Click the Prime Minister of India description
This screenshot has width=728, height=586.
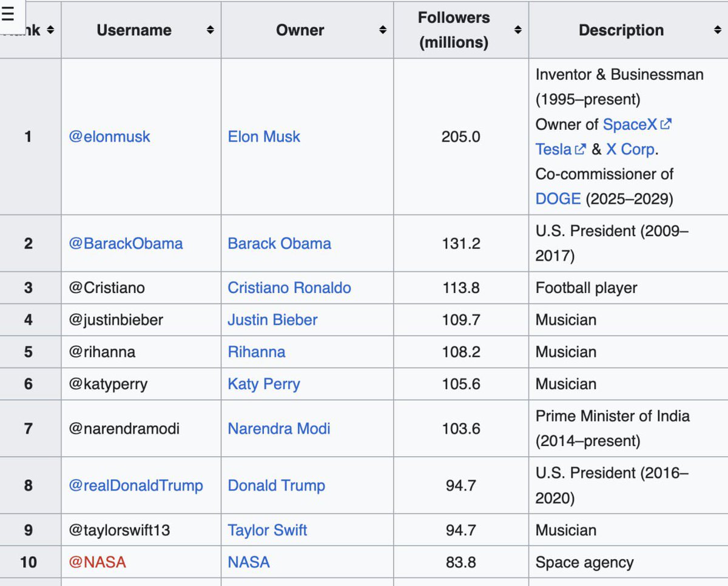click(x=612, y=428)
